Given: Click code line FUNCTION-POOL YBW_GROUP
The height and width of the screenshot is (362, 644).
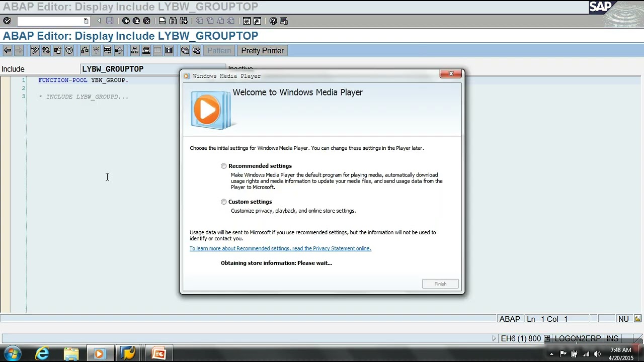Looking at the screenshot, I should tap(83, 80).
